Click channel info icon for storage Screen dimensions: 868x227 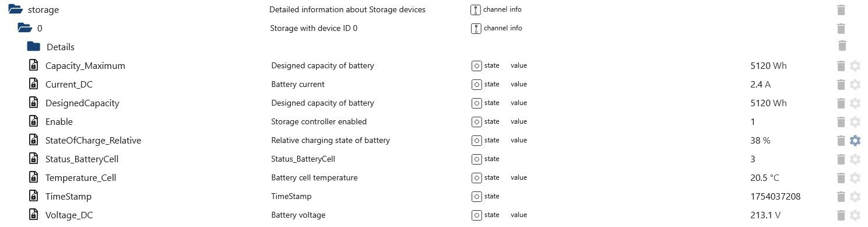coord(476,10)
